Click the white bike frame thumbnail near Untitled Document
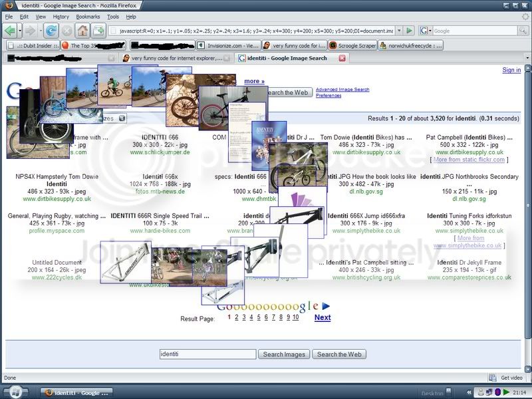 [126, 262]
